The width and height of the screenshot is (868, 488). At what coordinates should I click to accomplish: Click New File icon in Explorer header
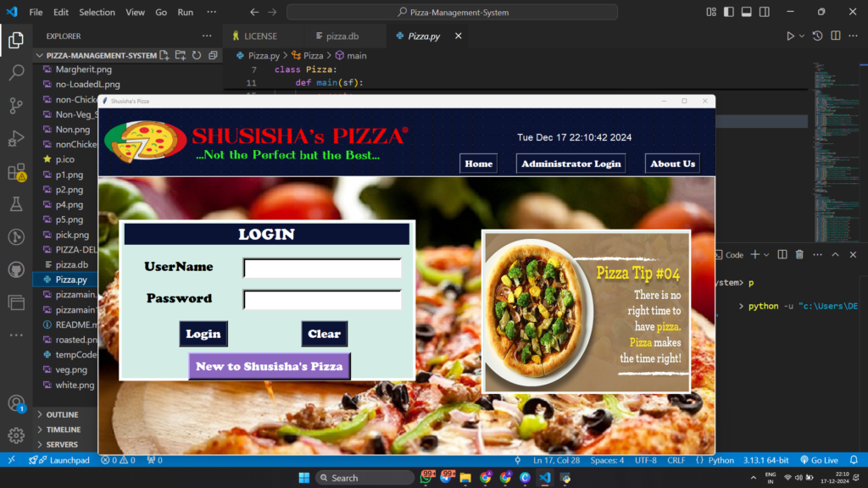point(164,55)
